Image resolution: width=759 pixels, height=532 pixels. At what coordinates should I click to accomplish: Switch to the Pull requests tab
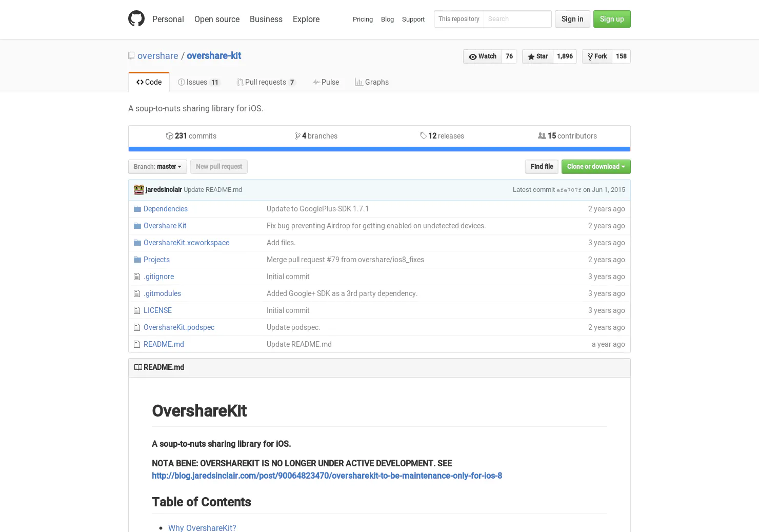click(x=266, y=82)
